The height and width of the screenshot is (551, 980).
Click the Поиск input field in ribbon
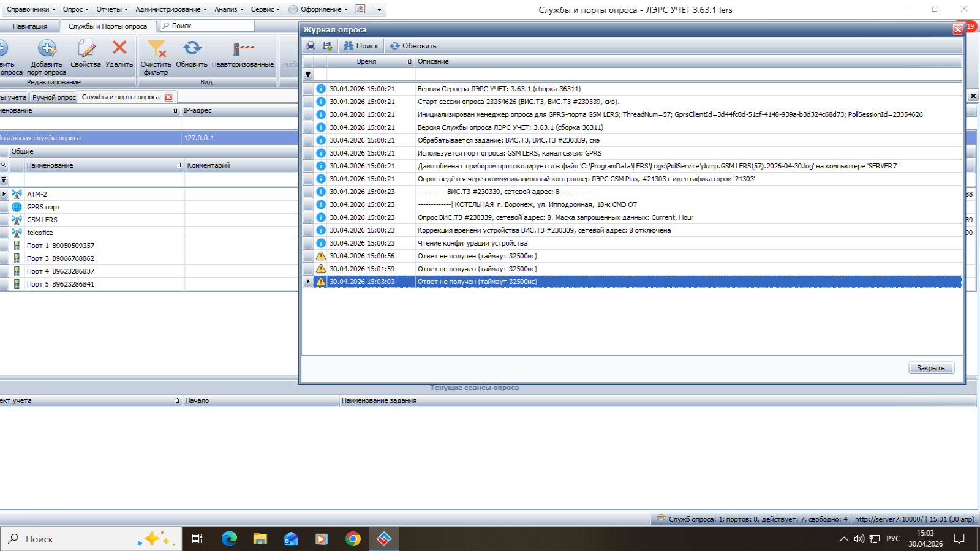pos(208,26)
